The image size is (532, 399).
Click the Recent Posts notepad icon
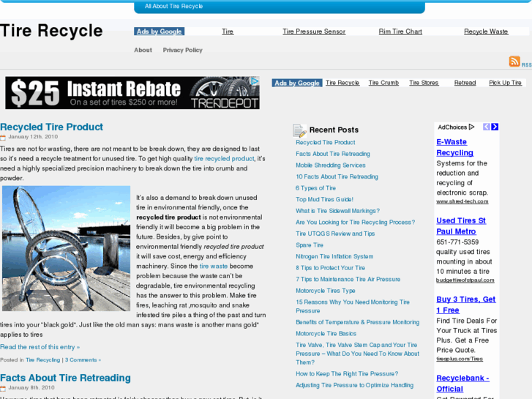(x=299, y=131)
